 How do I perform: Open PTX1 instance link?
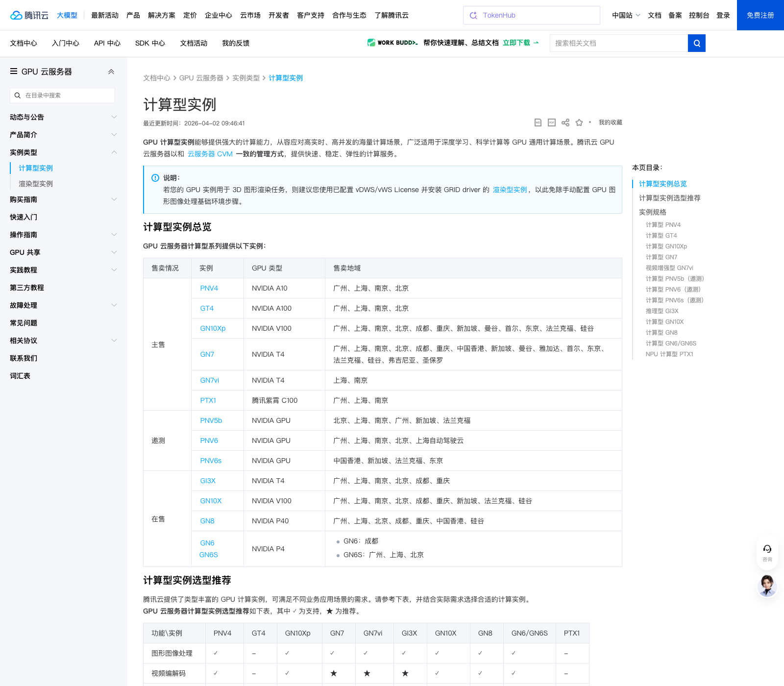[x=208, y=400]
